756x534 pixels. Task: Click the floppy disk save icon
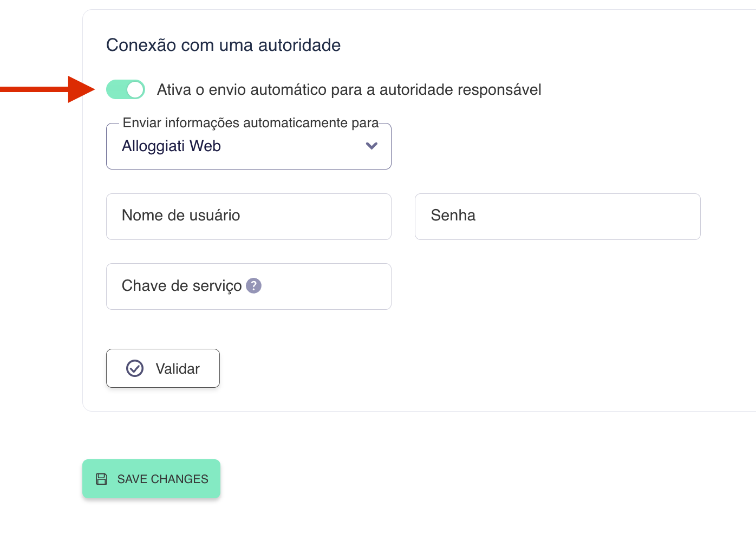pos(101,479)
